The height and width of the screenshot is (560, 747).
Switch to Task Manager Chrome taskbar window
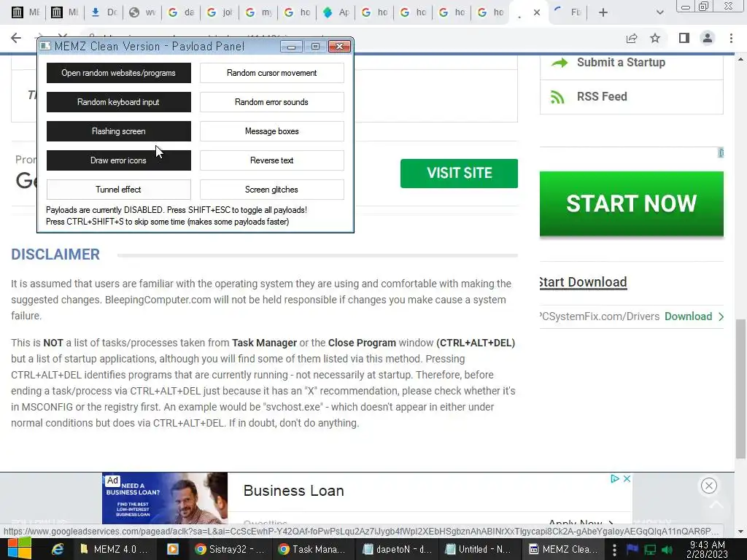[x=312, y=549]
